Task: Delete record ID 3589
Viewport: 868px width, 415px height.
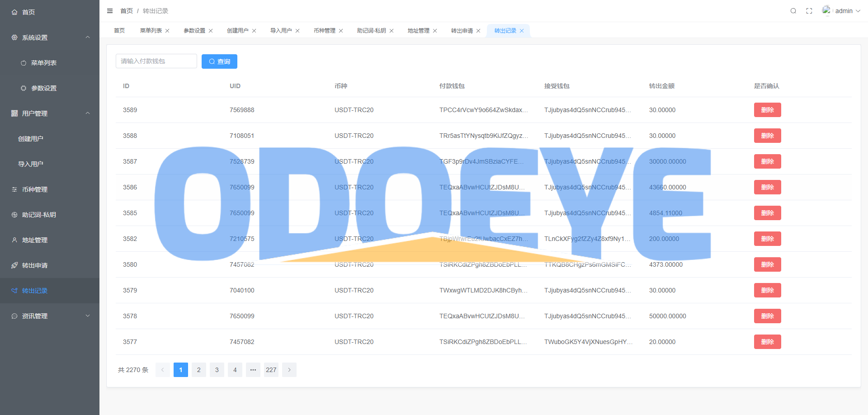Action: coord(767,110)
